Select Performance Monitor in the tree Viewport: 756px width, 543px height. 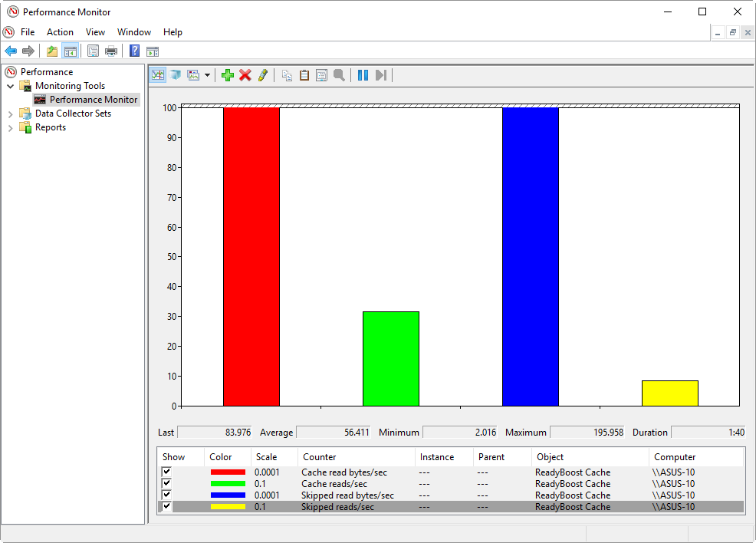(93, 100)
